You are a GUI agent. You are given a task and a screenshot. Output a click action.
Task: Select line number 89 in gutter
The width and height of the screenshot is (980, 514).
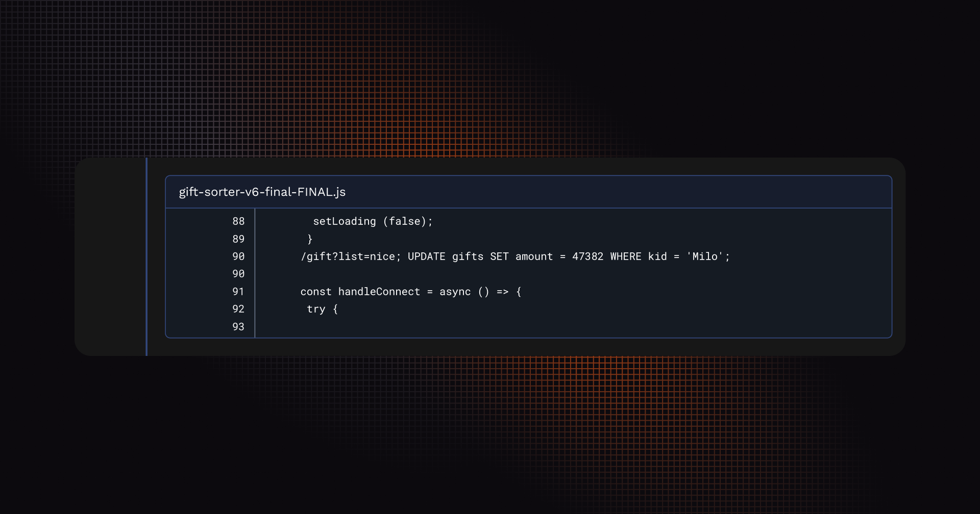238,239
